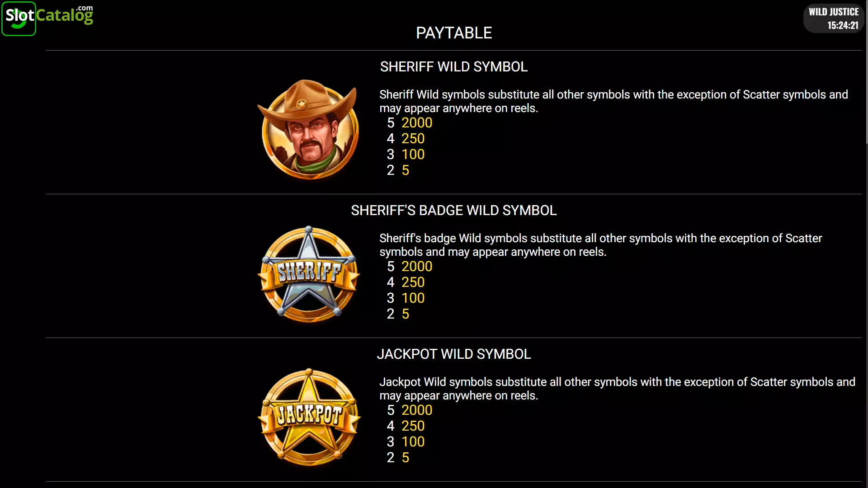Click the Sheriff's badge silver star icon
The height and width of the screenshot is (488, 868).
[x=309, y=274]
